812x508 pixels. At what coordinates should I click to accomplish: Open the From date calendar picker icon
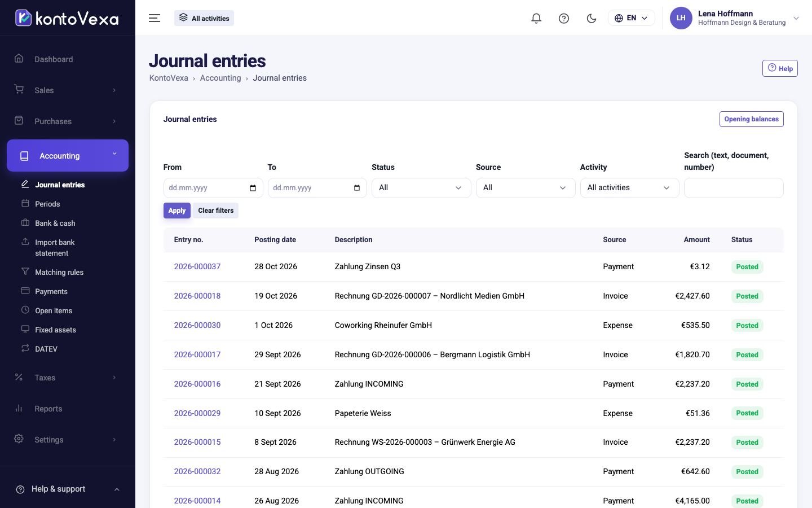253,188
